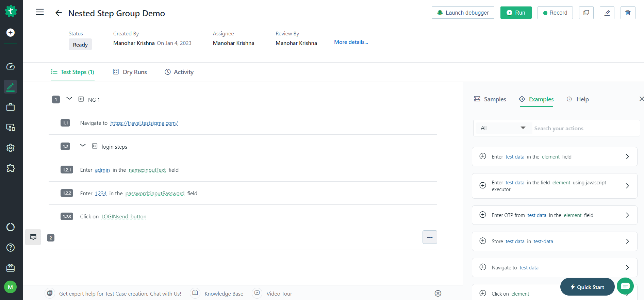
Task: Open the user avatar M
Action: 11,287
